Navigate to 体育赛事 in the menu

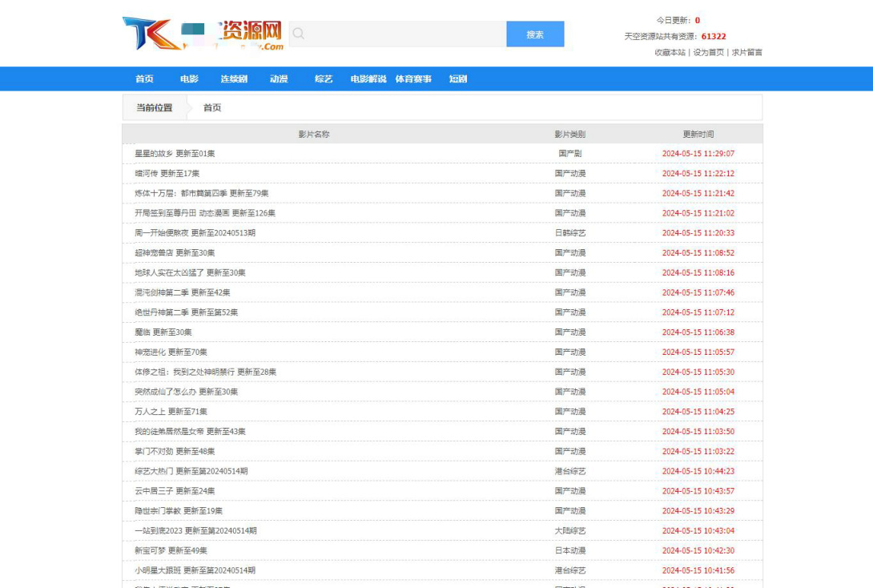413,79
